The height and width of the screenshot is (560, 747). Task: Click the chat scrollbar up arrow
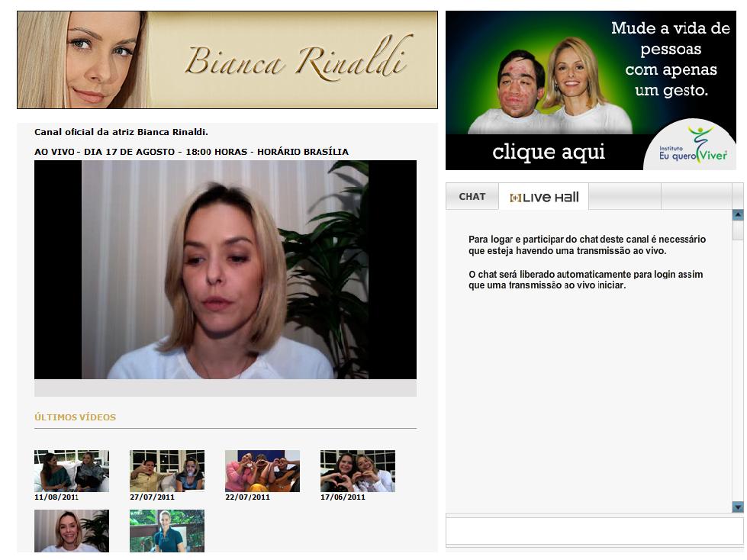tap(737, 214)
